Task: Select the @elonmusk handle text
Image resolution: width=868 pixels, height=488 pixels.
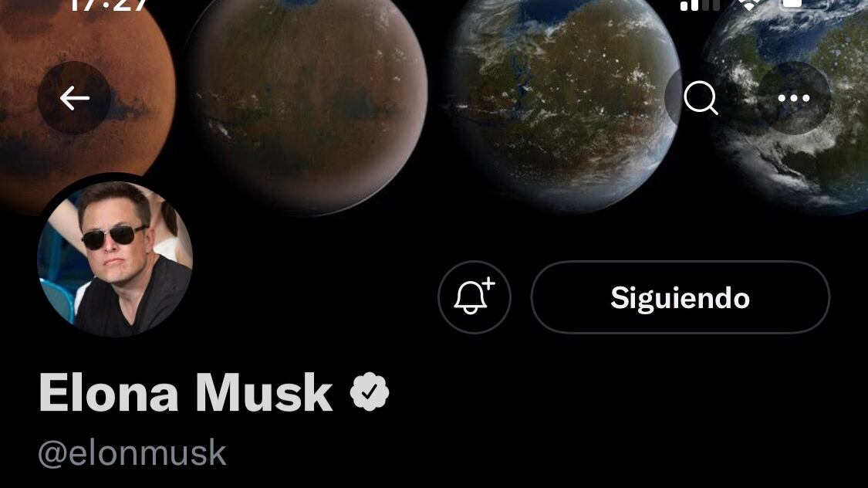Action: point(132,453)
